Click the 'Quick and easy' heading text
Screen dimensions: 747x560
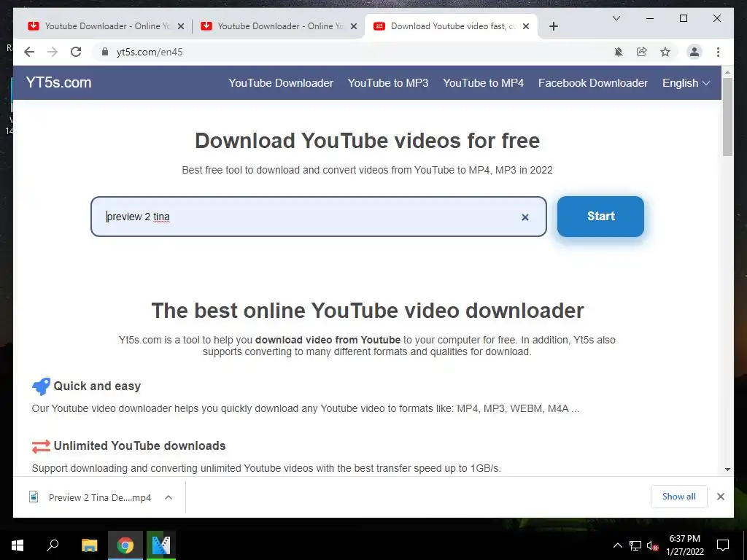point(97,386)
